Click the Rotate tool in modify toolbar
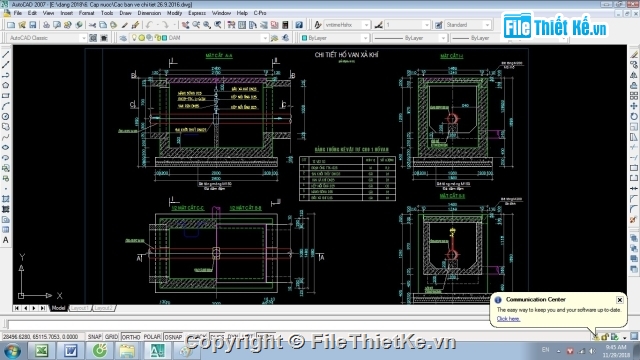 633,116
